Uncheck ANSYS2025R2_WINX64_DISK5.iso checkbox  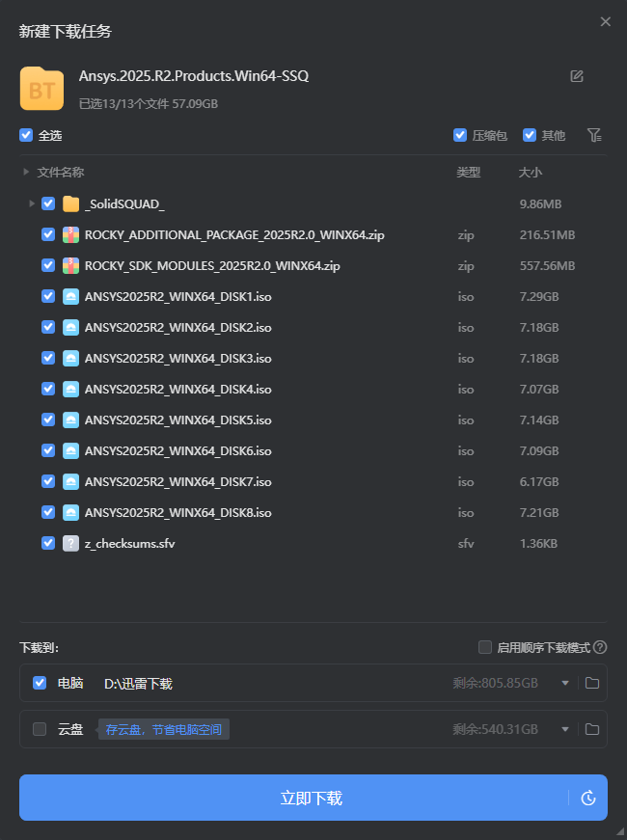(48, 420)
